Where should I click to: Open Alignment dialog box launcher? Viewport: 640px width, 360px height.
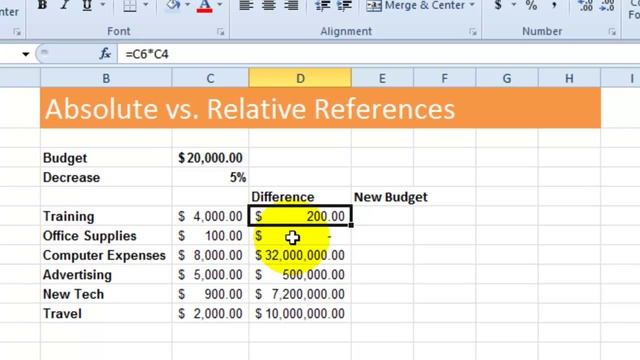point(473,31)
